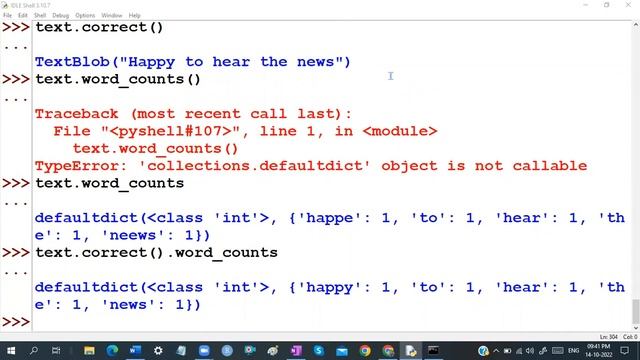Open taskbar Search magnifier
The height and width of the screenshot is (360, 640).
point(34,351)
